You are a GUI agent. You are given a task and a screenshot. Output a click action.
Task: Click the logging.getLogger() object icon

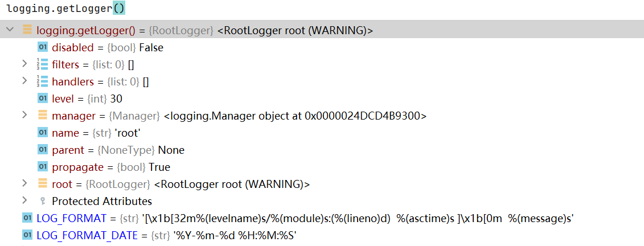coord(27,30)
